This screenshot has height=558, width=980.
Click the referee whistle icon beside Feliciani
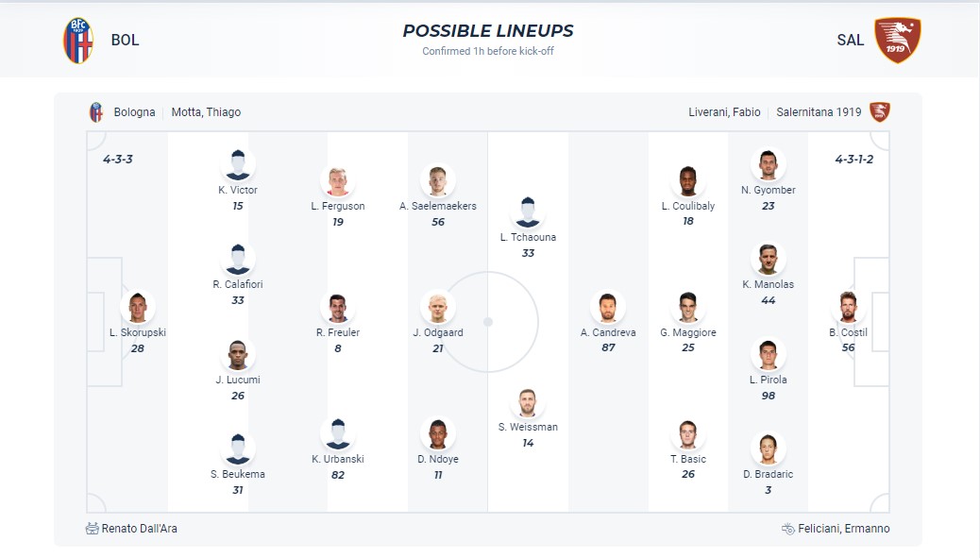pos(789,529)
